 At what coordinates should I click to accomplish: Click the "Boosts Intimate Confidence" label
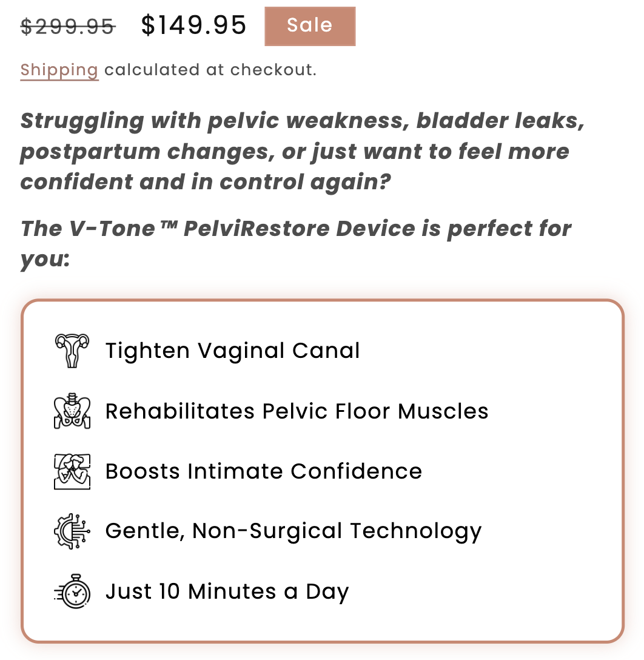click(x=264, y=471)
